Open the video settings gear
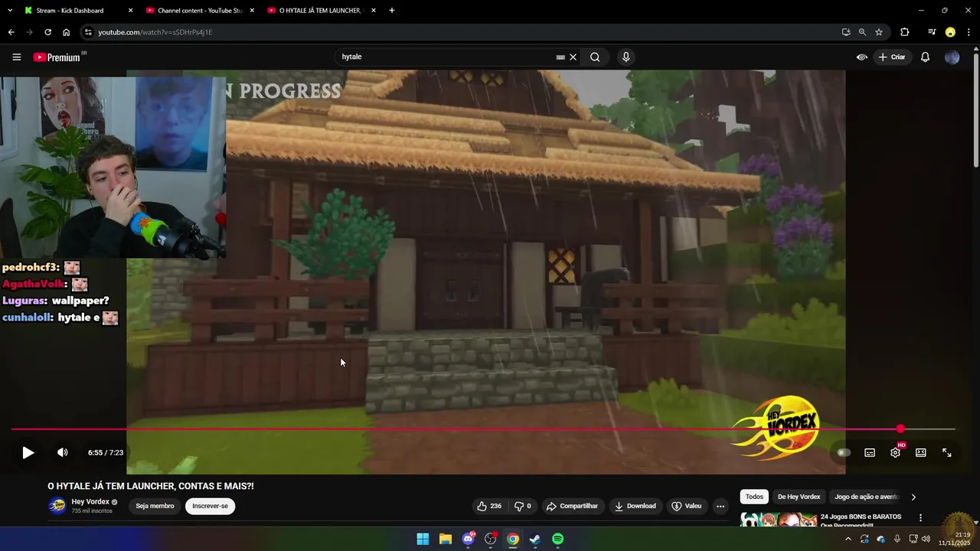 895,452
